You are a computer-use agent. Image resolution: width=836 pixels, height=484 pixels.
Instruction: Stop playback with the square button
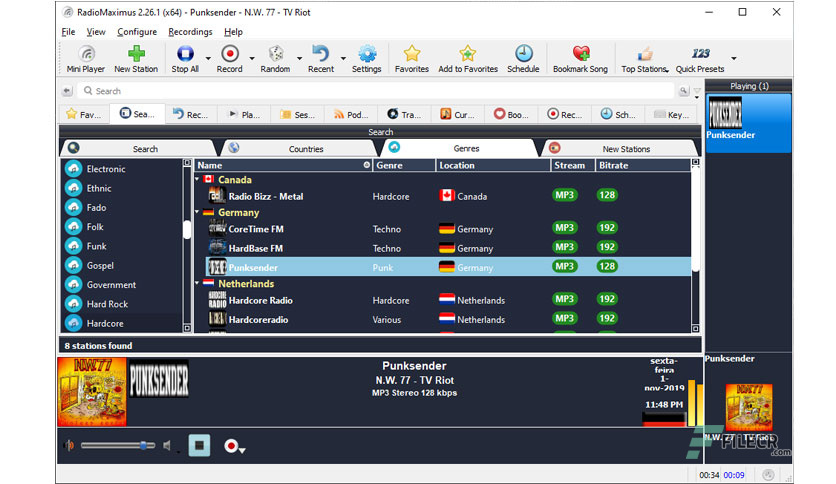coord(199,445)
